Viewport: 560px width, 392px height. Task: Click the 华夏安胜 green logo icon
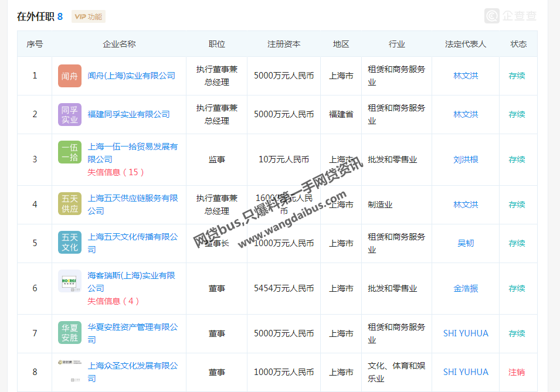click(70, 333)
